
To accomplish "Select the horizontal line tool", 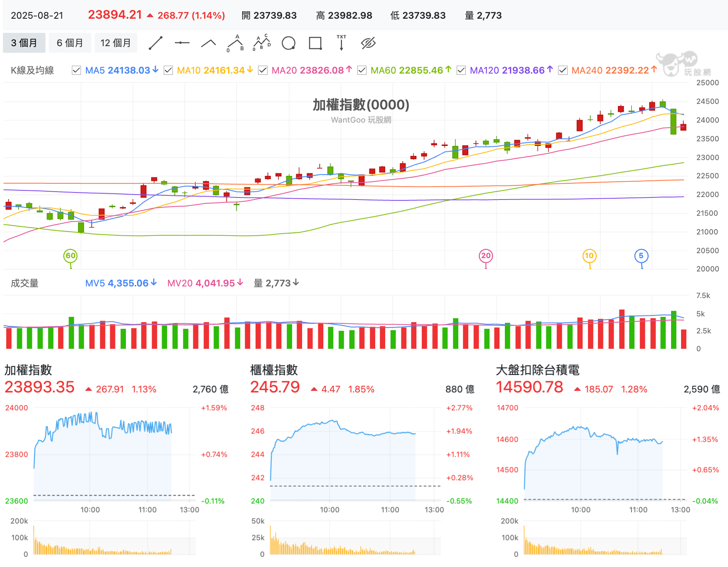I will (182, 43).
